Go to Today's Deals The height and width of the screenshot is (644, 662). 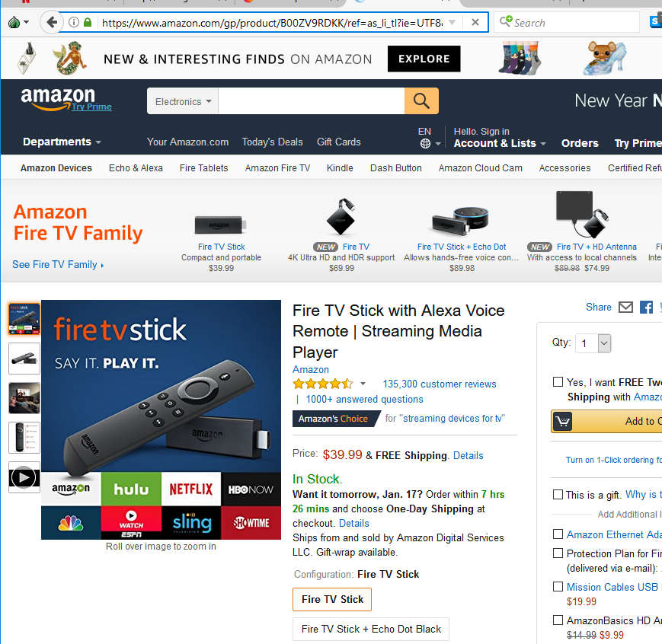point(272,142)
